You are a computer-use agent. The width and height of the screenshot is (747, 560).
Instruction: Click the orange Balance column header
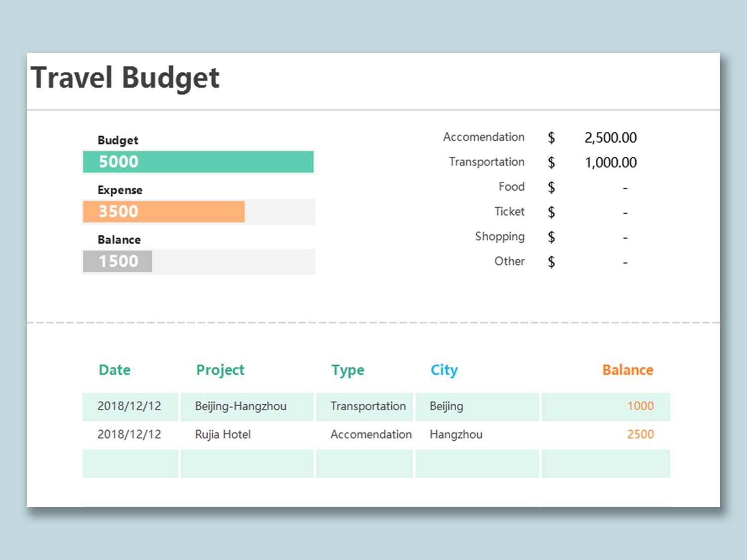627,370
